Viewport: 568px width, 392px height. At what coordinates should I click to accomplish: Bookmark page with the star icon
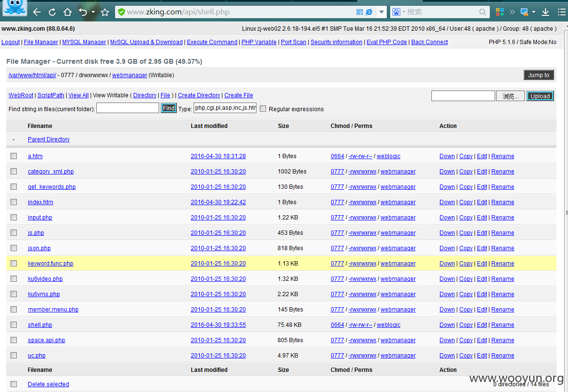pyautogui.click(x=105, y=12)
